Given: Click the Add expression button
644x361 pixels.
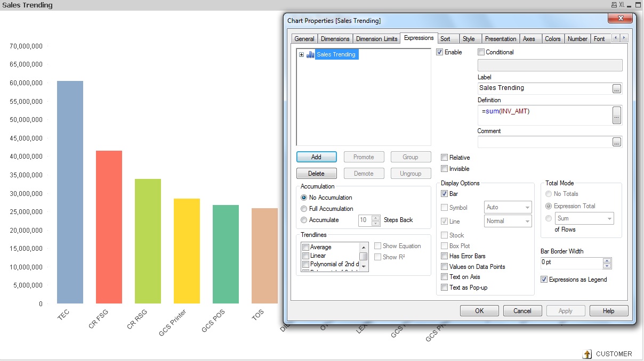Looking at the screenshot, I should (316, 157).
